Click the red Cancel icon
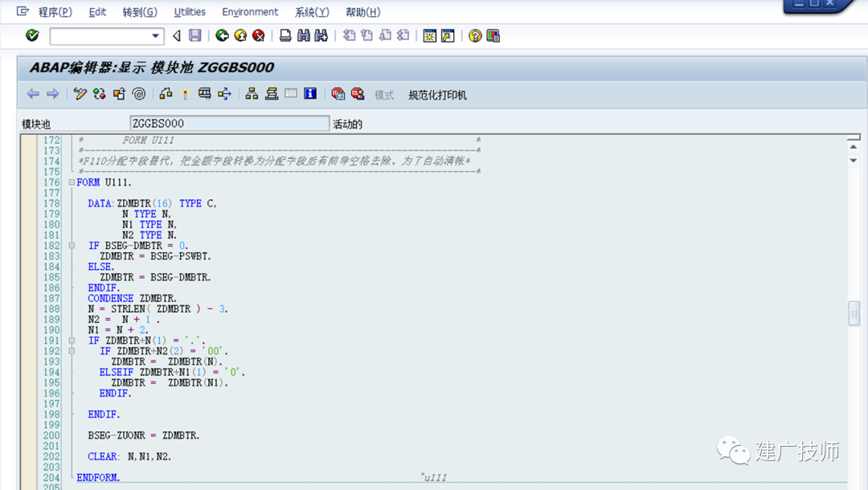The image size is (868, 490). 259,36
